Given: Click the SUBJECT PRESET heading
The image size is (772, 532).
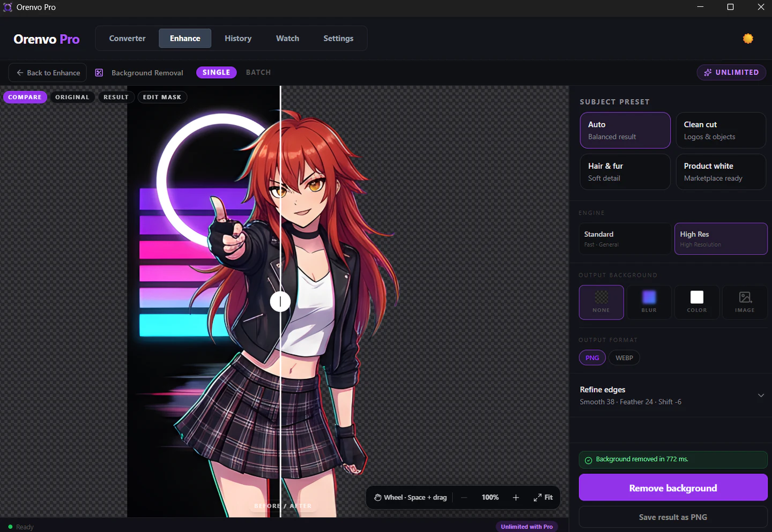Looking at the screenshot, I should 614,102.
